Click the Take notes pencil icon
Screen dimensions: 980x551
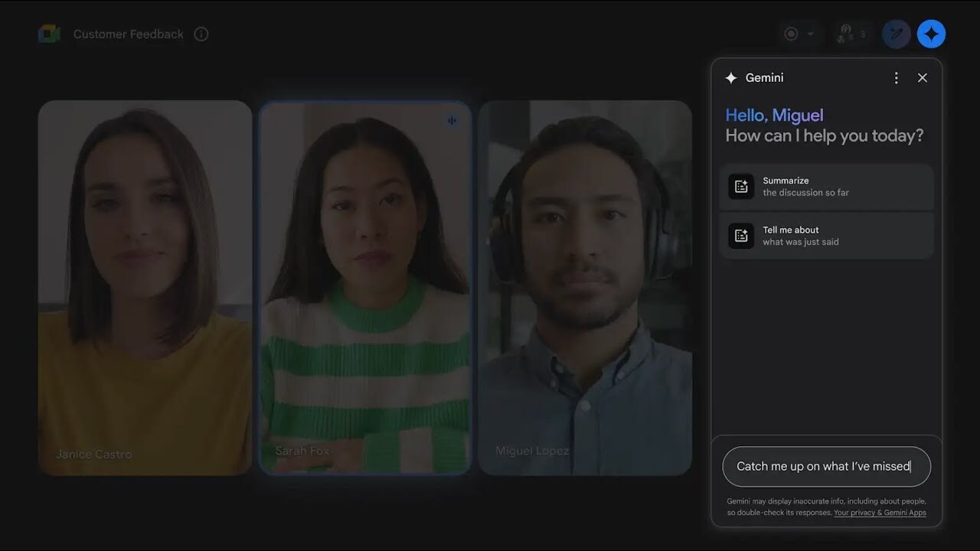point(897,34)
